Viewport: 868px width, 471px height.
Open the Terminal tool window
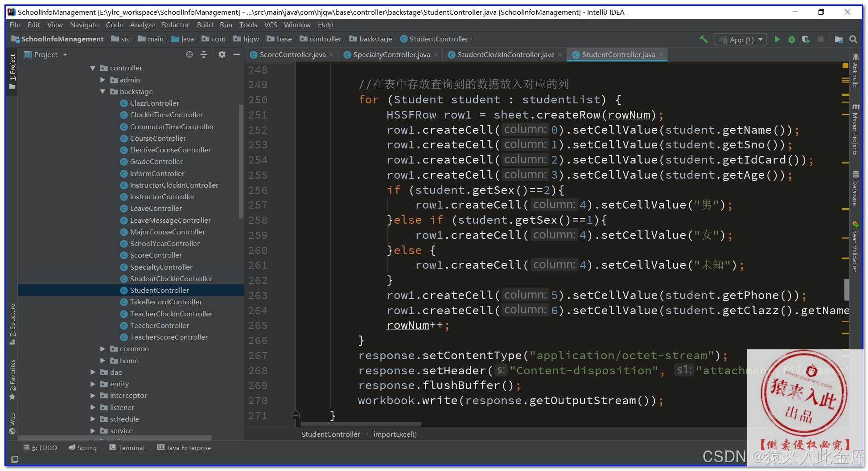[x=127, y=447]
